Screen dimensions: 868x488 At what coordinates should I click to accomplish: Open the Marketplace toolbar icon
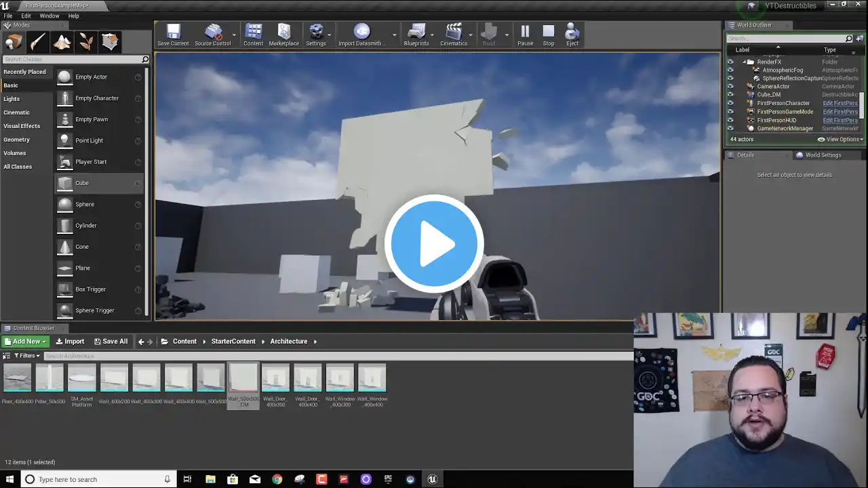283,35
